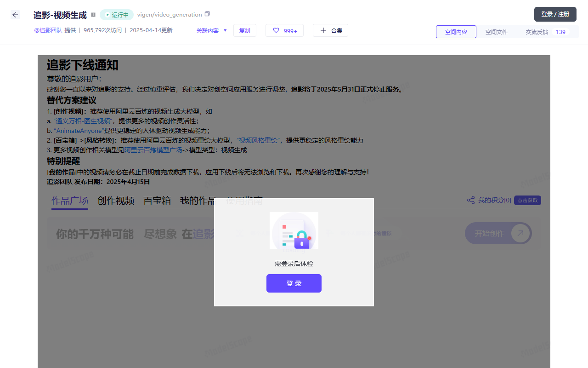588x368 pixels.
Task: Click the 复制 button
Action: (x=245, y=30)
